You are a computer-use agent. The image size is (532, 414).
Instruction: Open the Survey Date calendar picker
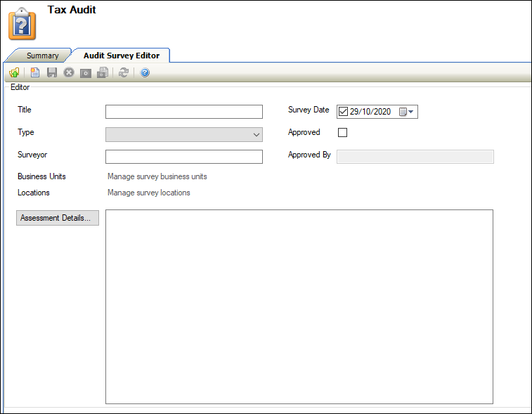[x=408, y=112]
